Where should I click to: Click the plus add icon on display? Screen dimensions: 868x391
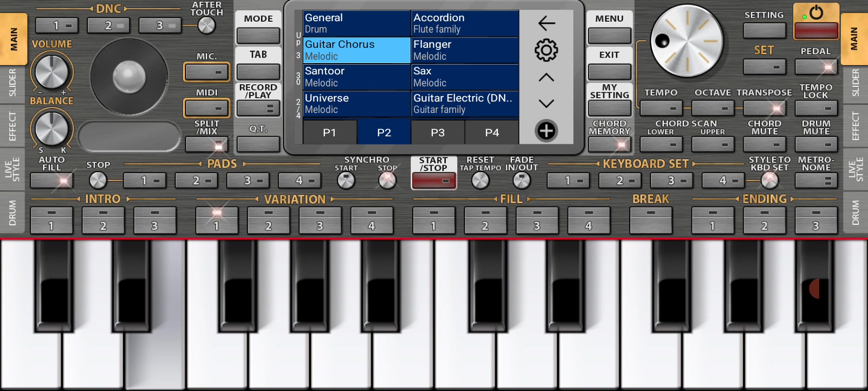546,131
